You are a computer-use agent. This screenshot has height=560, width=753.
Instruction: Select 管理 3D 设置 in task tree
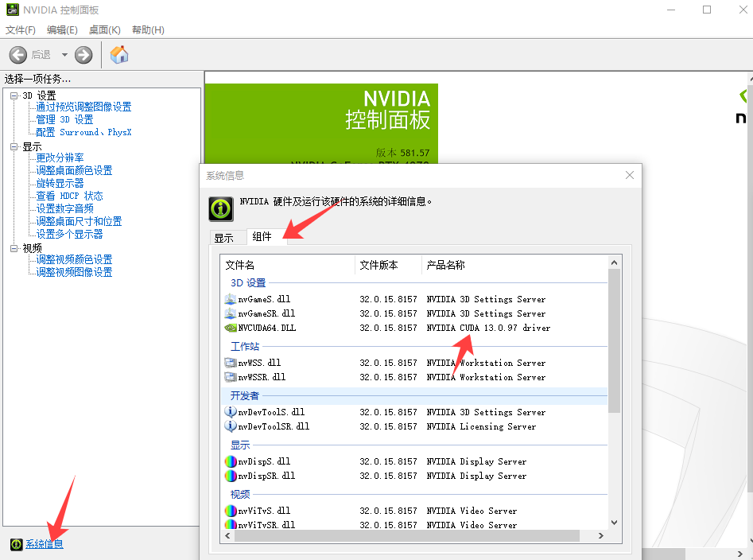(x=64, y=119)
